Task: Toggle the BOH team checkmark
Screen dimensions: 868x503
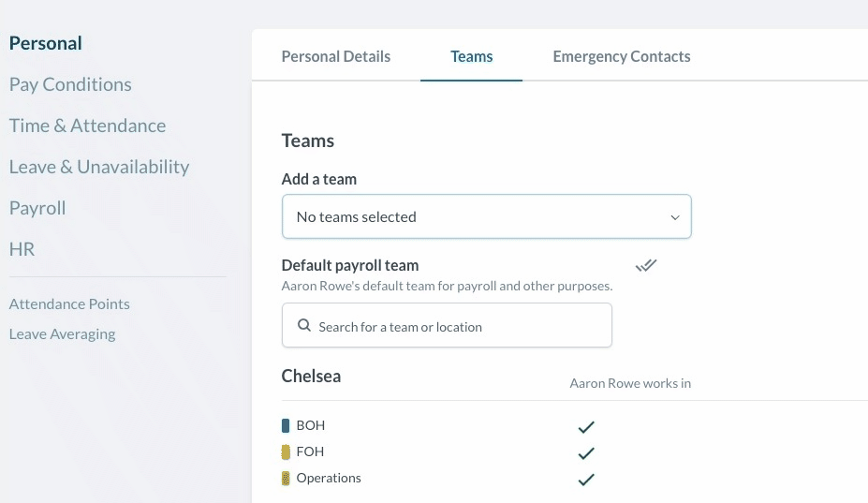Action: coord(586,427)
